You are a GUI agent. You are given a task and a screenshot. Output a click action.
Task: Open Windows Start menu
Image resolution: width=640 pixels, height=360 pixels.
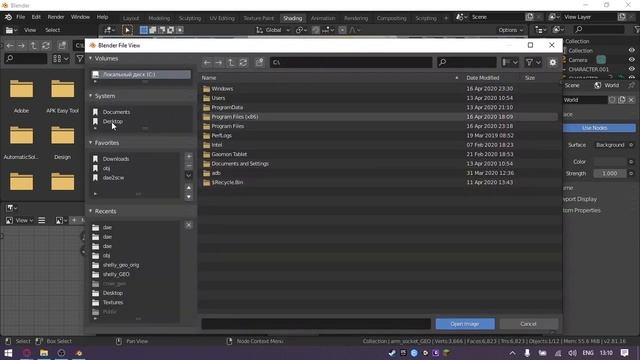coord(8,353)
